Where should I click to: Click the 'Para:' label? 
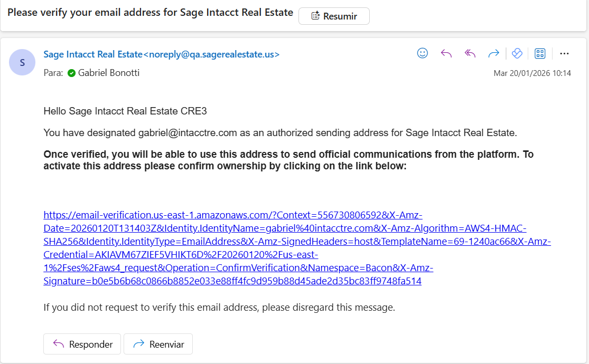click(53, 73)
